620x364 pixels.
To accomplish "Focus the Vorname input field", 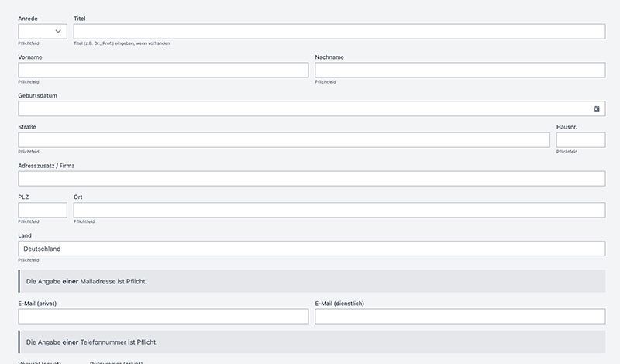I will coord(163,70).
